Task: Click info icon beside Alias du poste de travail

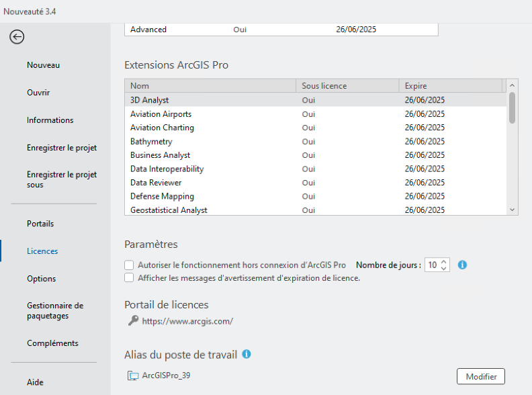Action: [x=247, y=354]
